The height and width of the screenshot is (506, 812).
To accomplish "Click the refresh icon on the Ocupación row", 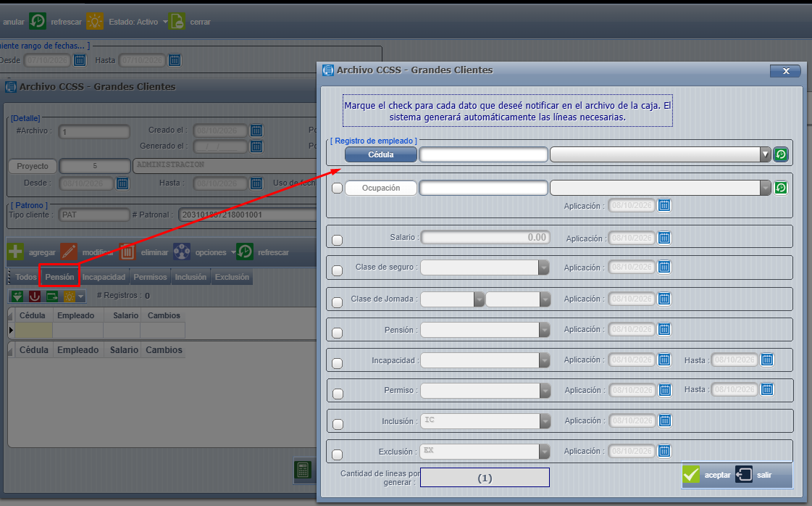I will point(781,188).
